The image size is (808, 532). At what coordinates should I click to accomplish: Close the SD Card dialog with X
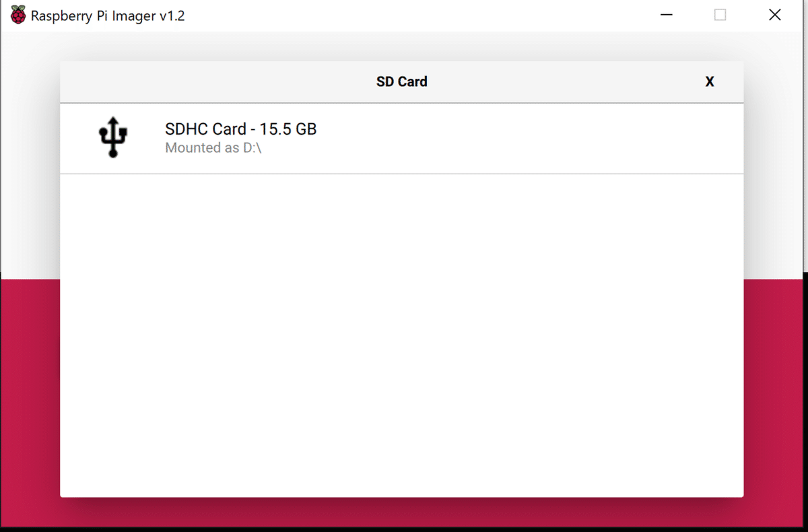tap(709, 81)
